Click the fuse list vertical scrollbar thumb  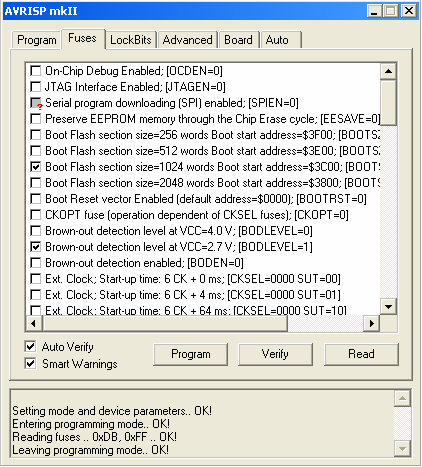tap(388, 102)
